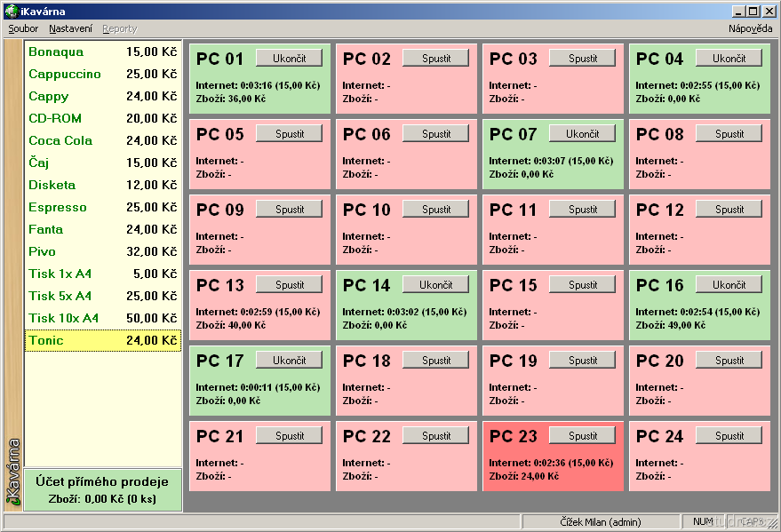The width and height of the screenshot is (781, 532).
Task: Click NUM indicator in status bar
Action: pyautogui.click(x=702, y=521)
